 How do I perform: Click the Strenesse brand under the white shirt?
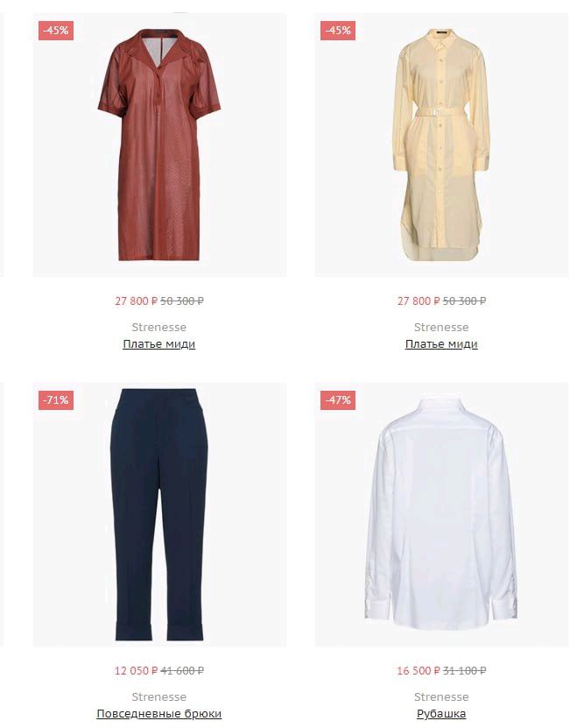(x=441, y=696)
